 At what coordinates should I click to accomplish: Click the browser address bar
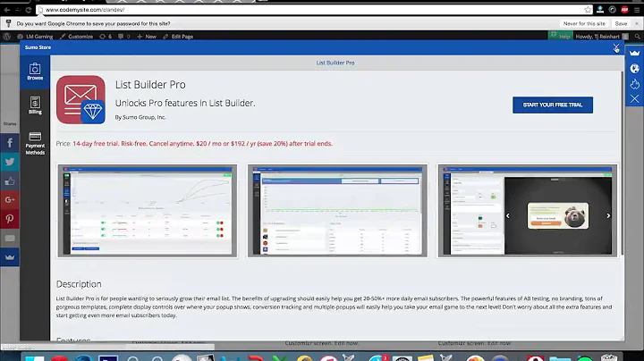312,10
